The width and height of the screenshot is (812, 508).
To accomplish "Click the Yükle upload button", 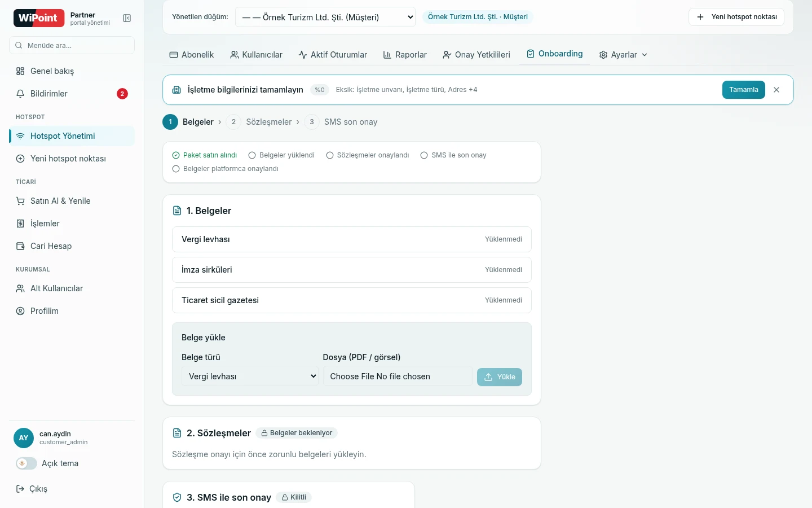I will pos(500,377).
